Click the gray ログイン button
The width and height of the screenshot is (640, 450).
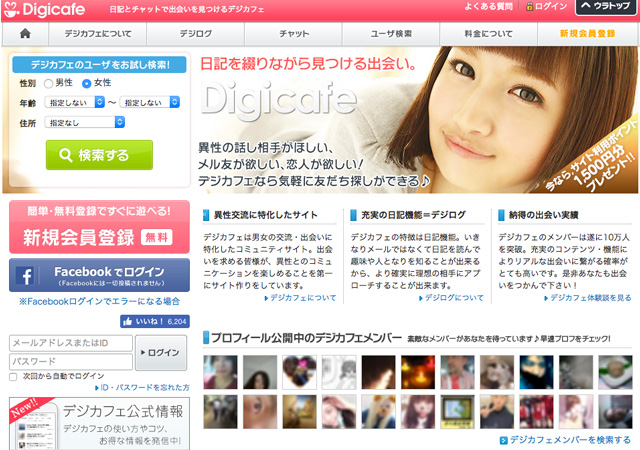point(161,352)
